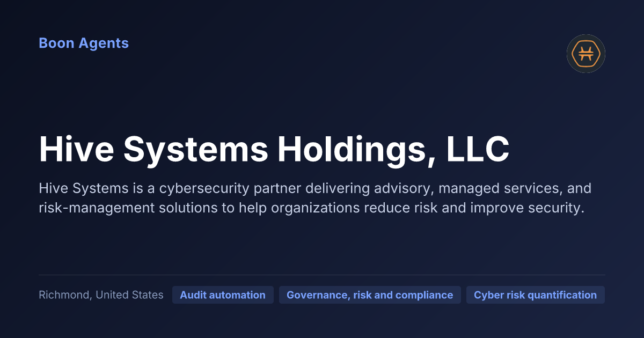Viewport: 644px width, 338px height.
Task: Click the Hive Systems Holdings, LLC title
Action: click(274, 149)
